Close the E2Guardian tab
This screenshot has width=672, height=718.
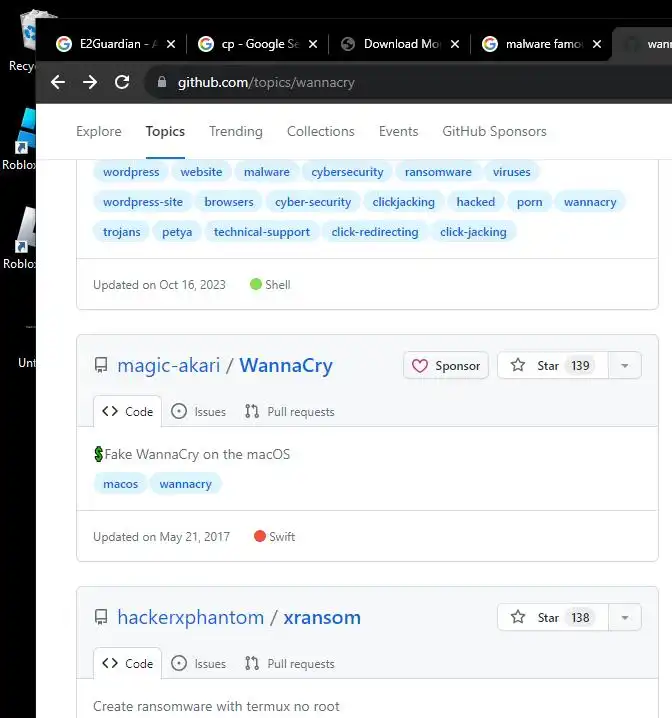pos(171,44)
